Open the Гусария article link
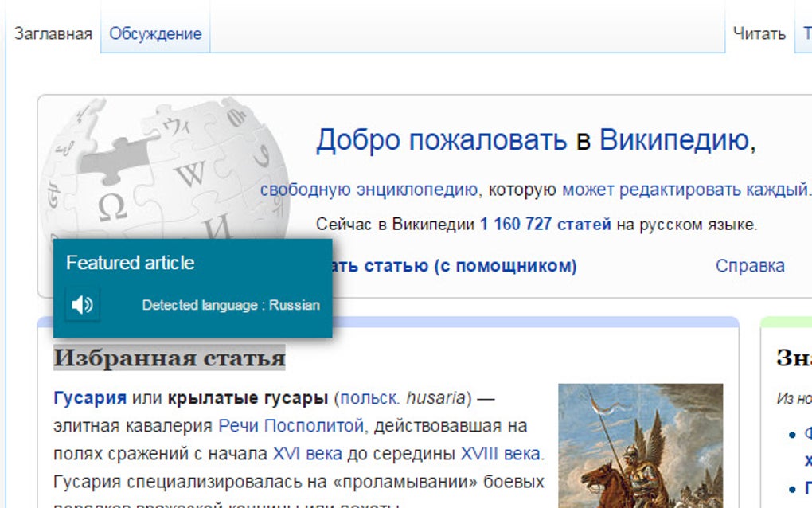 point(90,397)
